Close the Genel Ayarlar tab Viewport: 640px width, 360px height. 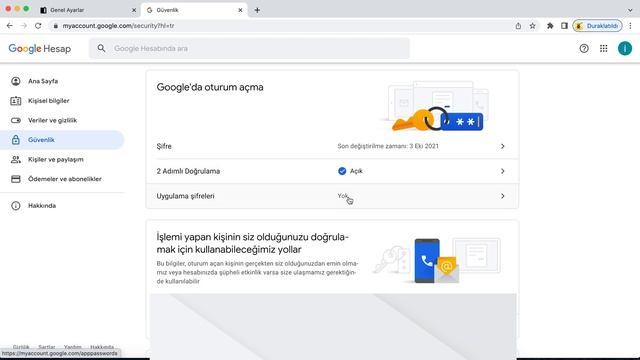click(x=134, y=10)
